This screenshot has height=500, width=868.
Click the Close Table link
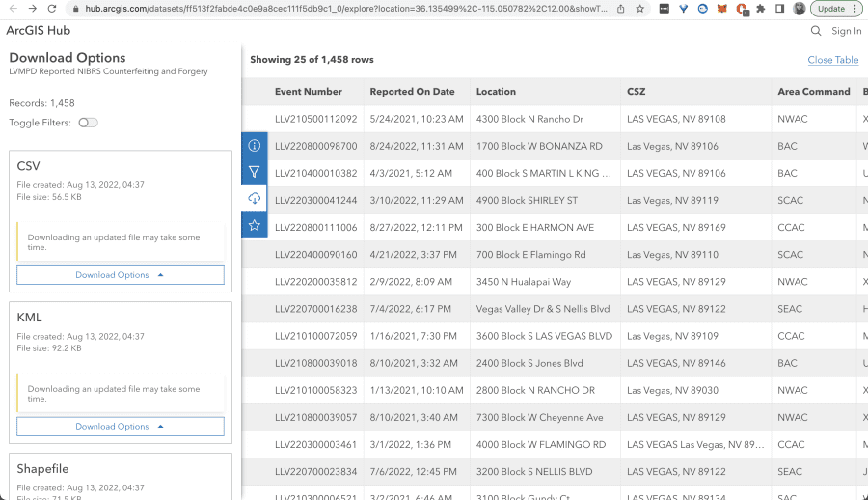click(832, 59)
